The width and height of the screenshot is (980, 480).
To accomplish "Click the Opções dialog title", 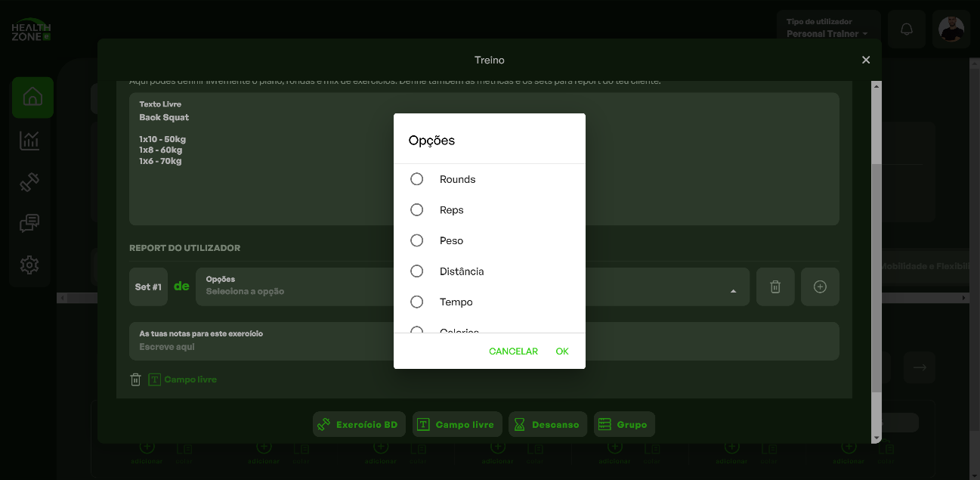I will pyautogui.click(x=432, y=141).
